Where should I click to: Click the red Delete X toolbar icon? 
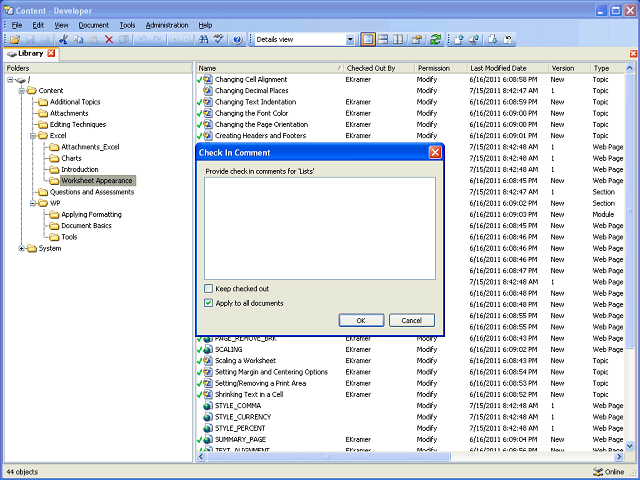tap(109, 40)
